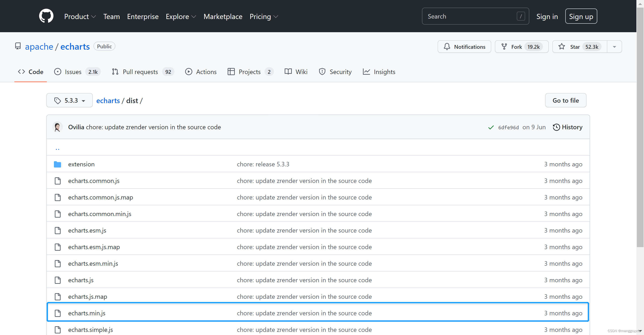
Task: Switch to the Issues tab
Action: (77, 72)
